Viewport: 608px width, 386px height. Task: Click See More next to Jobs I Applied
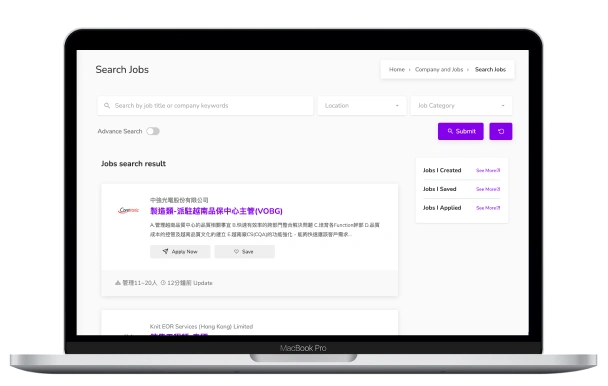click(x=488, y=208)
